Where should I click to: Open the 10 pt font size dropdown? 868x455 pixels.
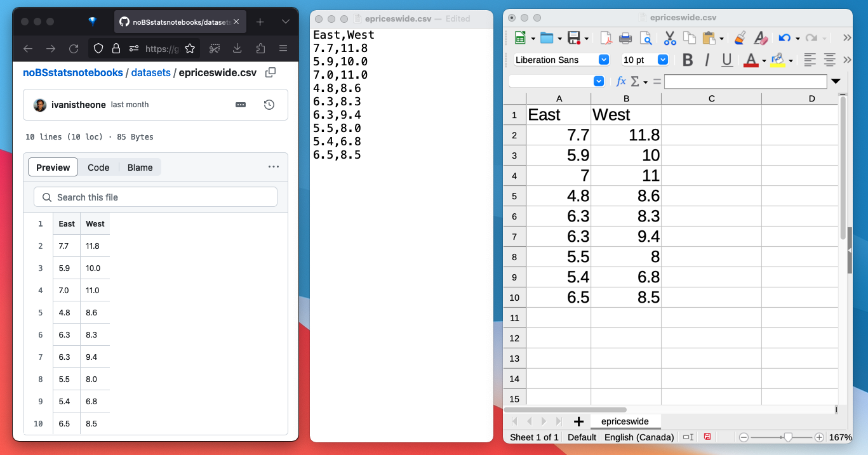coord(662,59)
